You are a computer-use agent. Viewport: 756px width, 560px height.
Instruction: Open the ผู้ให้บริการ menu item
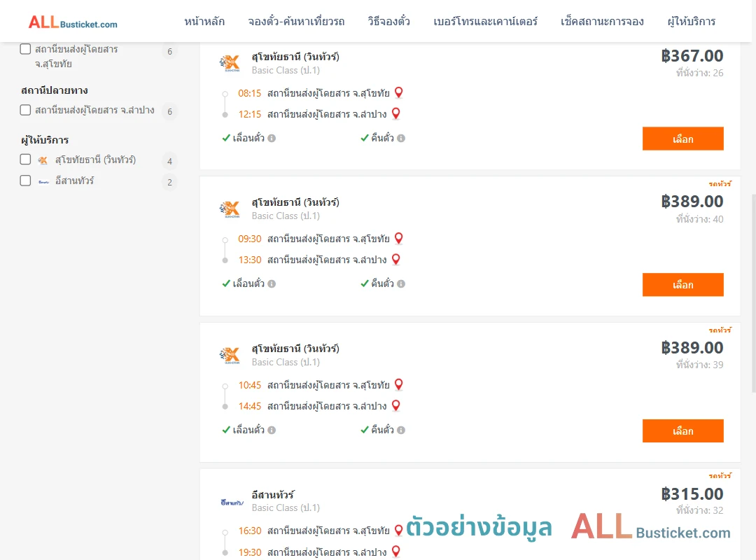(x=691, y=22)
